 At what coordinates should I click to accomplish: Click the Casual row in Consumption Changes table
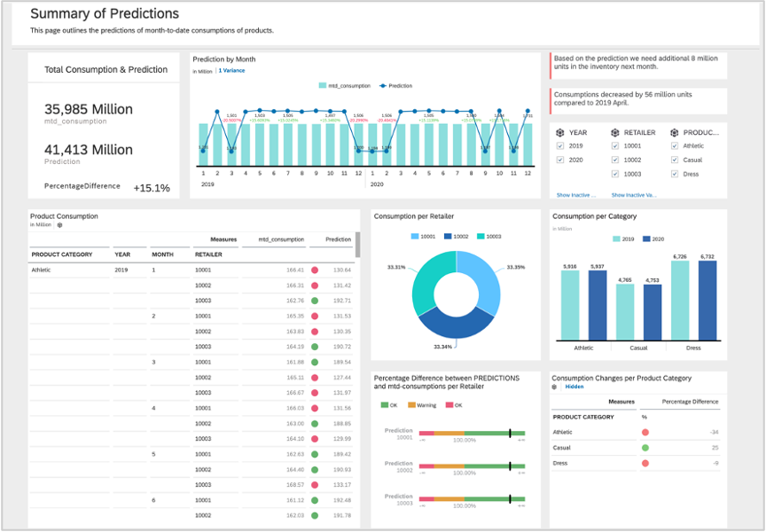point(636,448)
